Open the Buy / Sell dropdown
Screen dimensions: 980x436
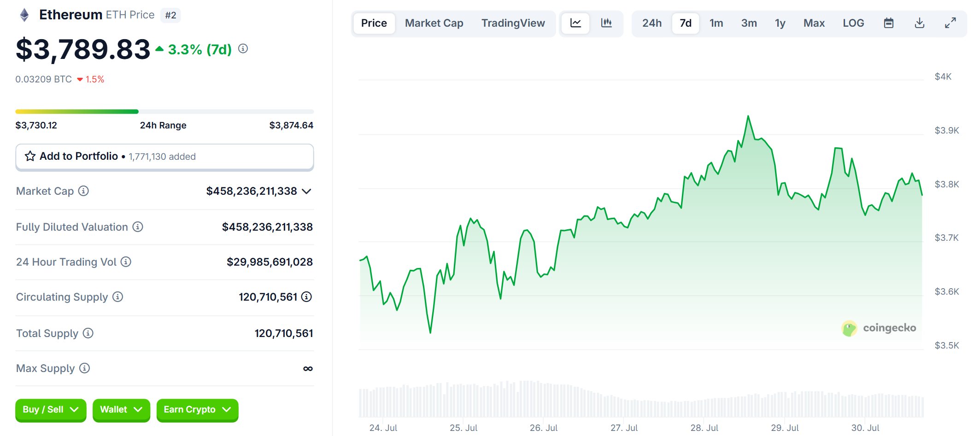[x=51, y=409]
